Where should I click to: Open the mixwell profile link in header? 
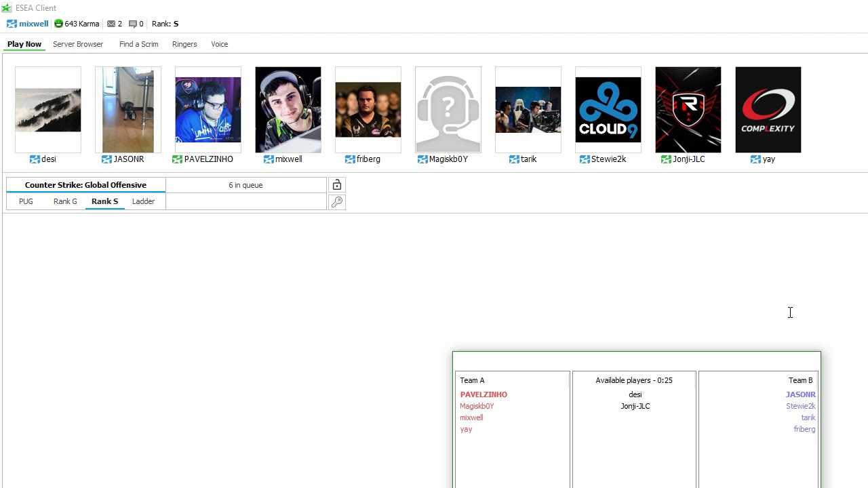pyautogui.click(x=33, y=24)
